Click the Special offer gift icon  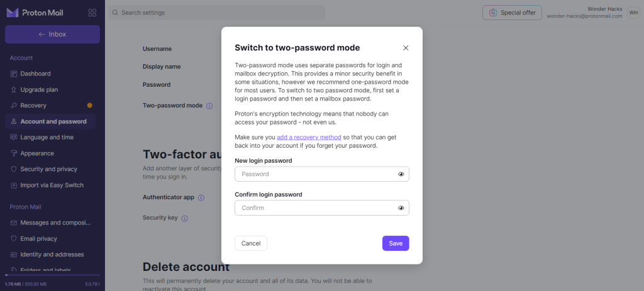[493, 13]
